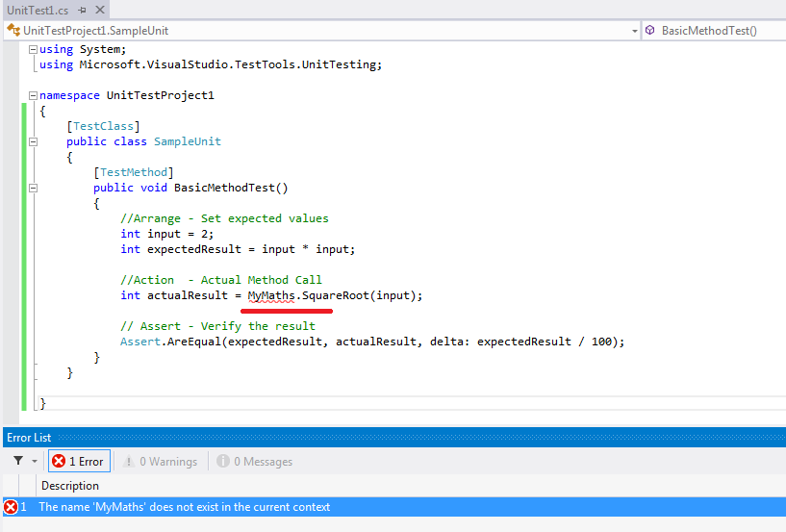This screenshot has height=532, width=786.
Task: Click the '//Action - Actual Method Call' comment
Action: (x=221, y=280)
